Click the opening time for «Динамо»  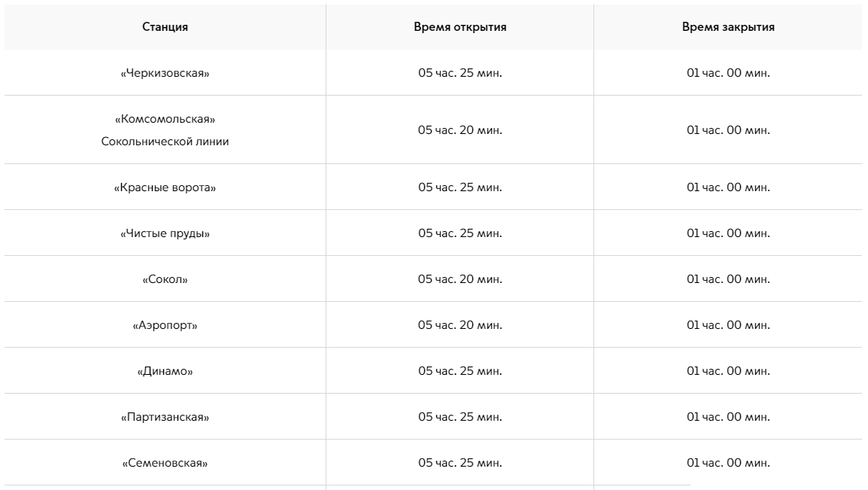460,371
